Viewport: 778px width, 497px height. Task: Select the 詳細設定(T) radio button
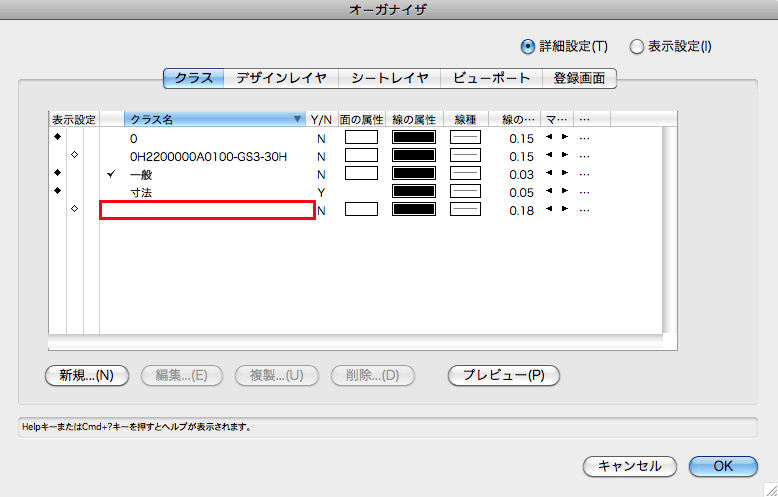(x=528, y=46)
